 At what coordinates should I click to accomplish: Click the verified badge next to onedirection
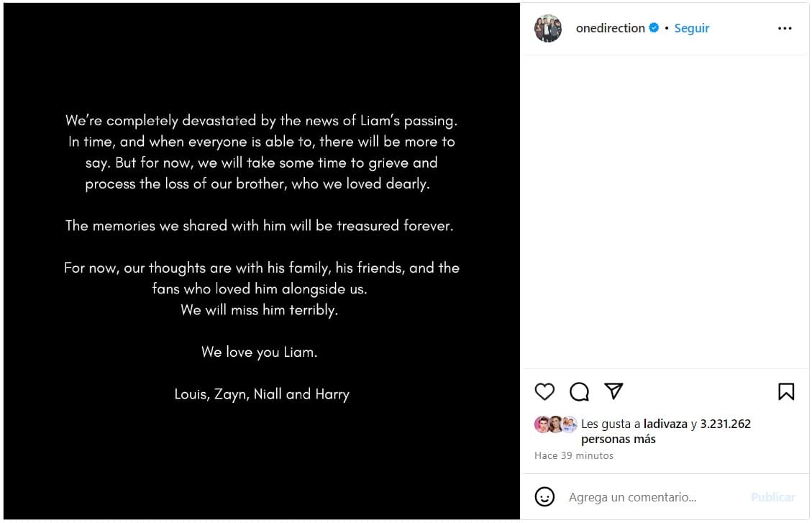click(653, 28)
